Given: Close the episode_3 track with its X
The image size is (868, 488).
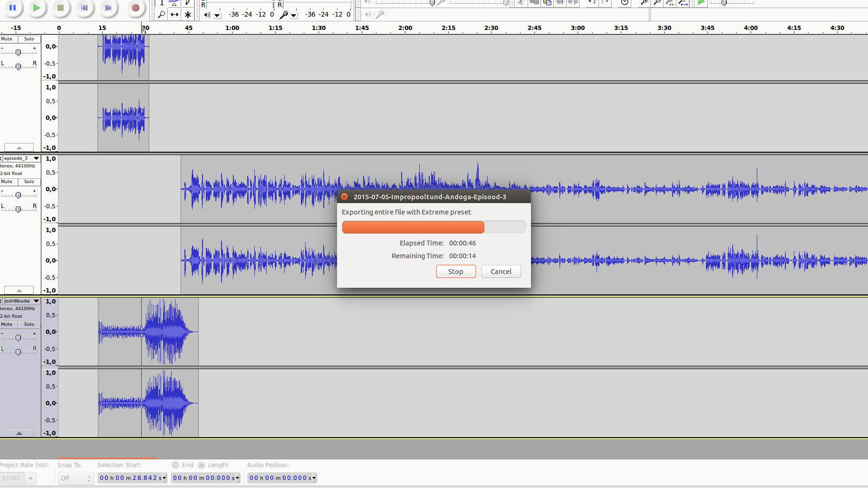Looking at the screenshot, I should [1, 158].
